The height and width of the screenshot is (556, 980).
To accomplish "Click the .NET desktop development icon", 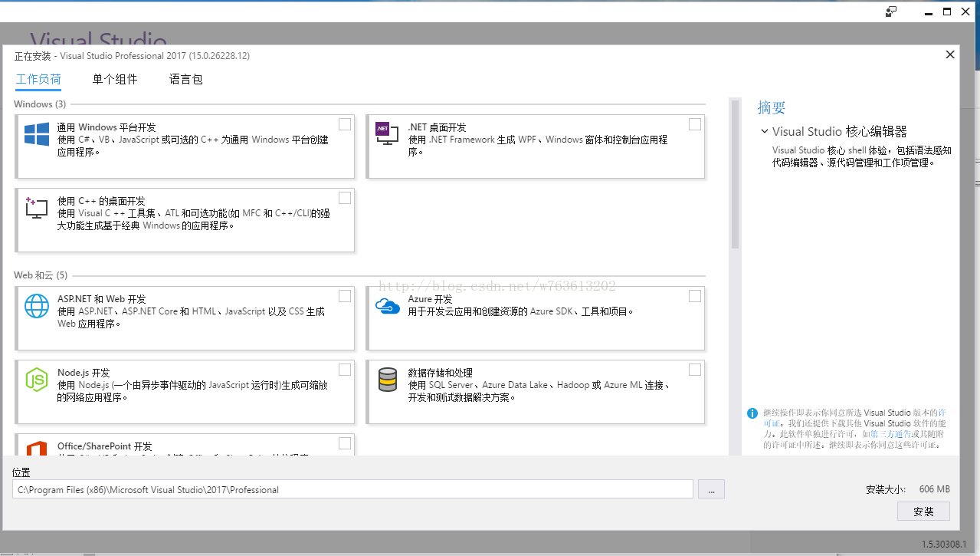I will coord(387,133).
